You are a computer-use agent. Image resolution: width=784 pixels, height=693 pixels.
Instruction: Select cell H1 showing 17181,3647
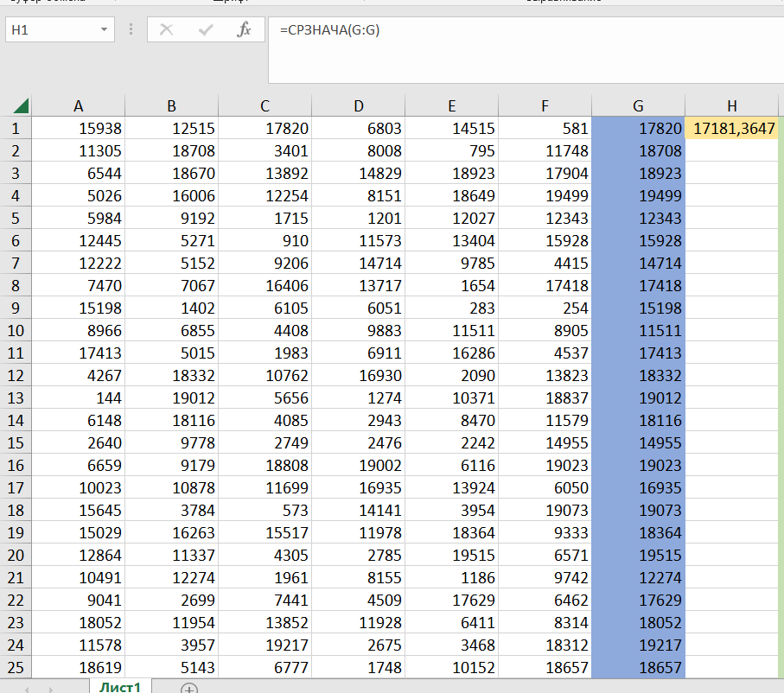731,129
